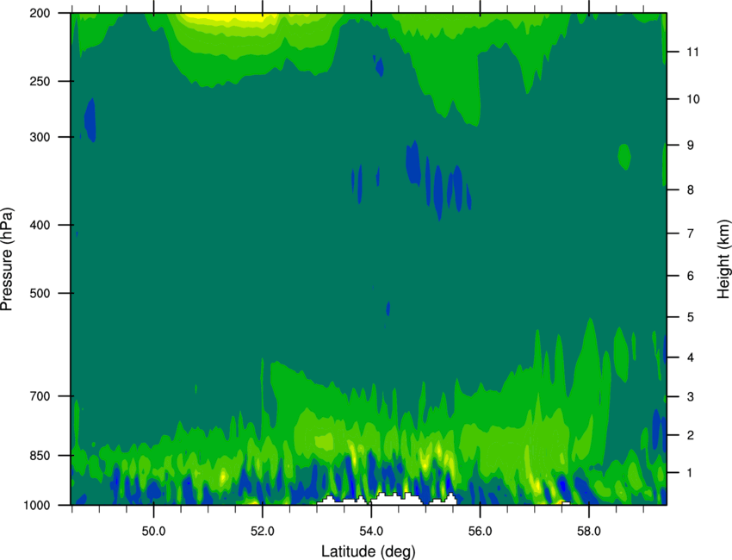Click the 50.0 latitude tick label

click(153, 532)
